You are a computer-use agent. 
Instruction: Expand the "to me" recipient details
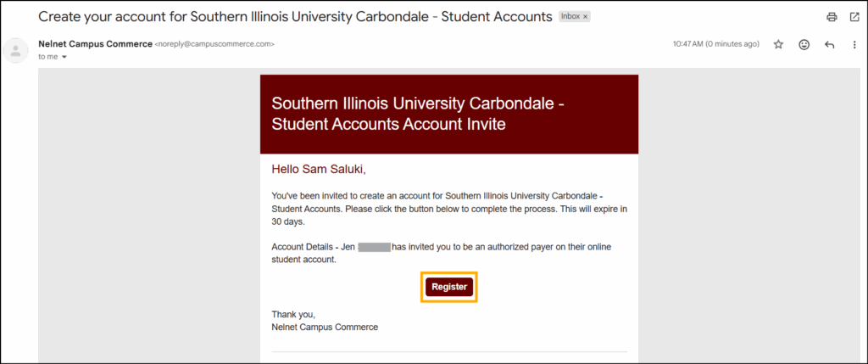pos(64,57)
